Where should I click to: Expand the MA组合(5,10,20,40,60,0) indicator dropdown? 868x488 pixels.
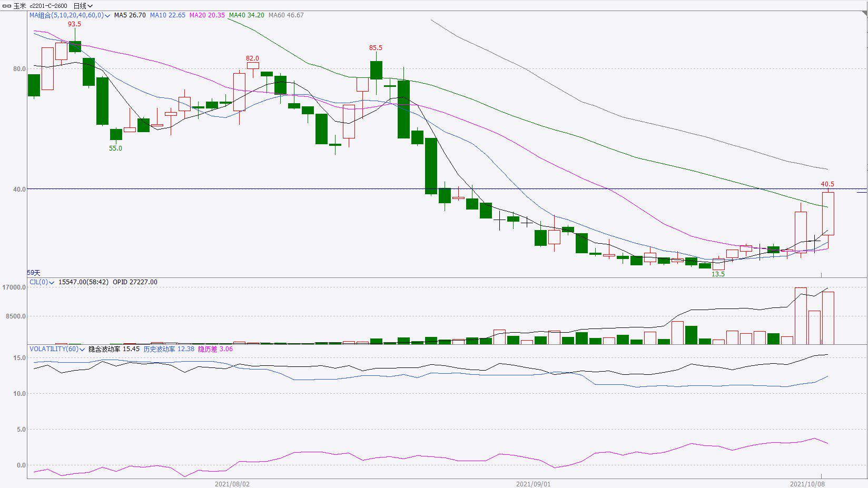pos(107,16)
